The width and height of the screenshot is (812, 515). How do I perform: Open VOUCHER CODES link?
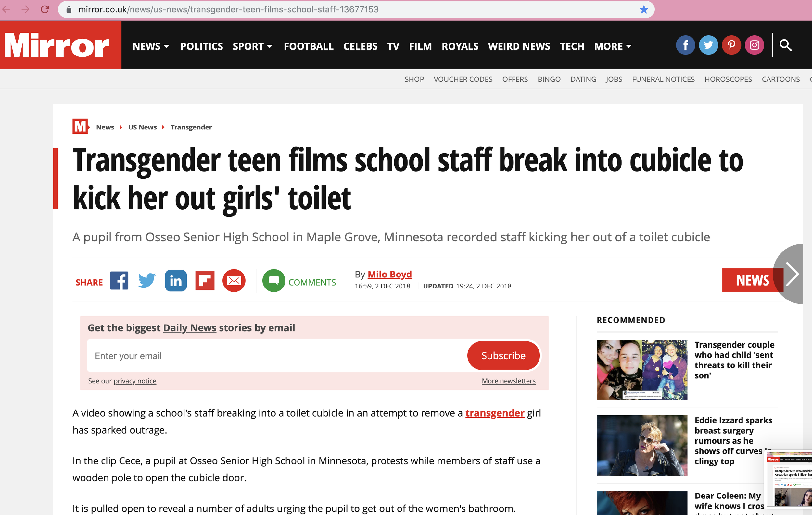tap(463, 79)
